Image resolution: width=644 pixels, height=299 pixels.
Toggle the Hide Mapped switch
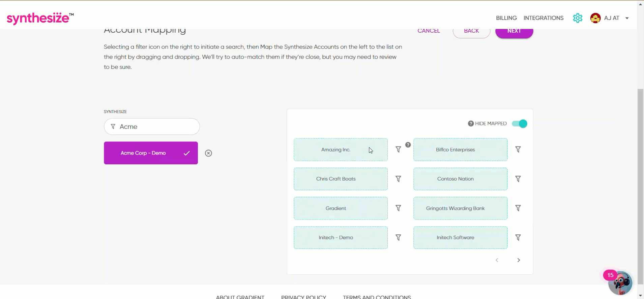tap(520, 124)
